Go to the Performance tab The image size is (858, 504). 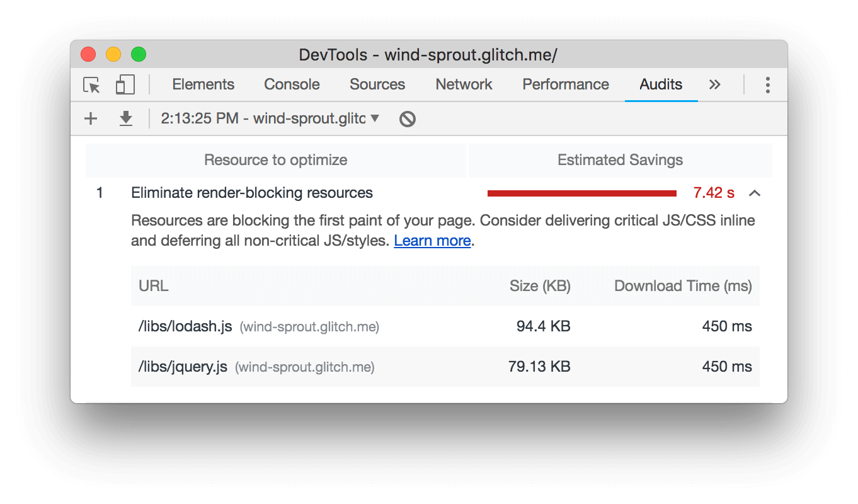[566, 85]
